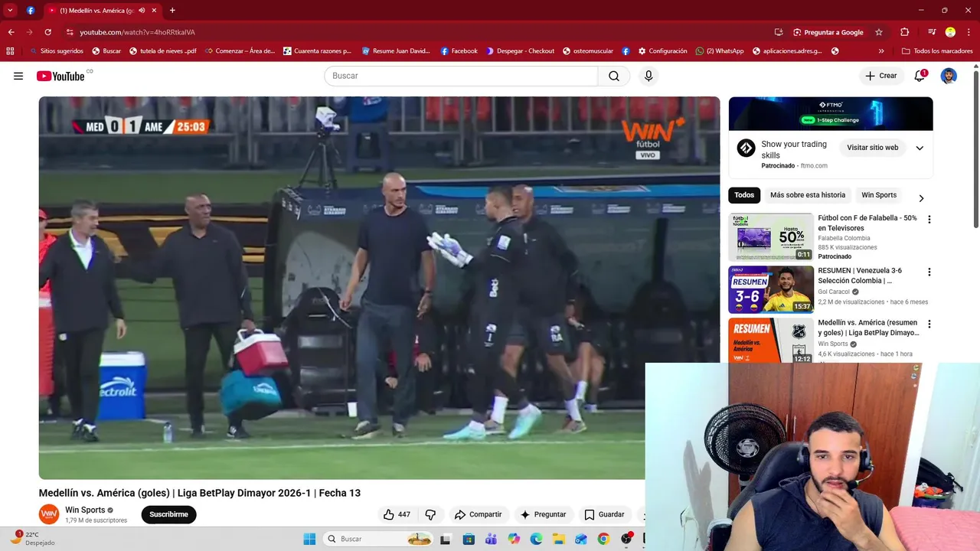Open Windows Start menu

(309, 539)
